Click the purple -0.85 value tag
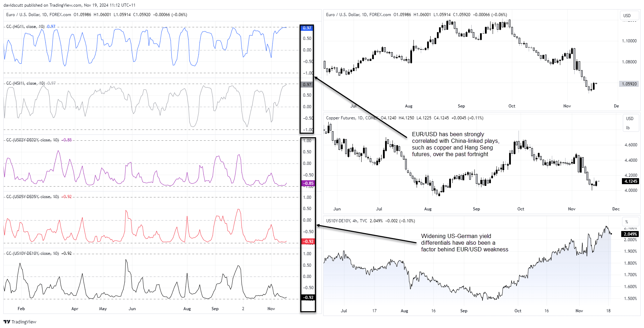 (x=308, y=183)
